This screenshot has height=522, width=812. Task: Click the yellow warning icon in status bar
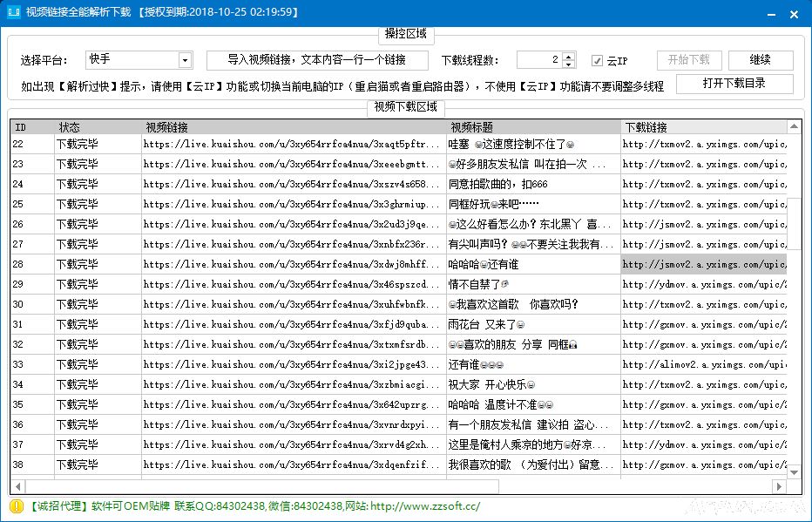pyautogui.click(x=17, y=506)
